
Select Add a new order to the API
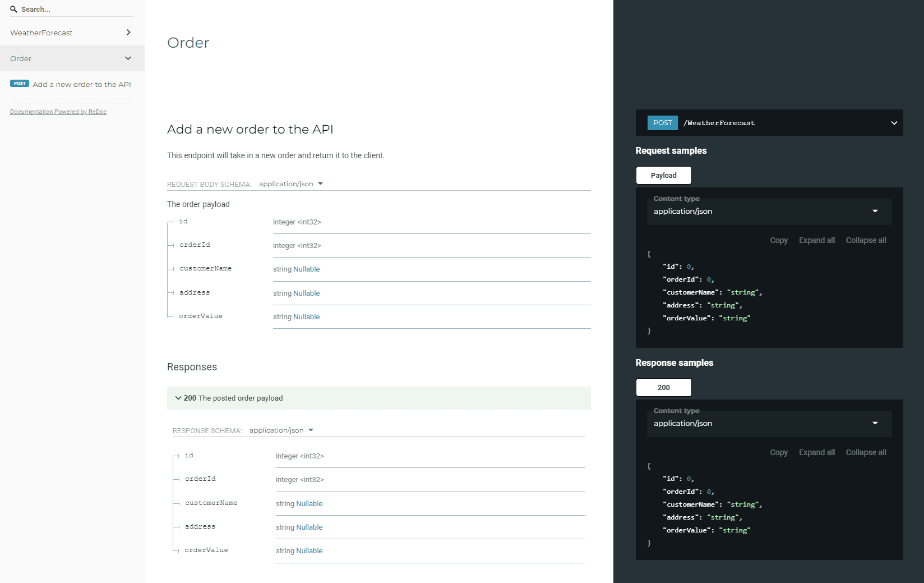(81, 84)
